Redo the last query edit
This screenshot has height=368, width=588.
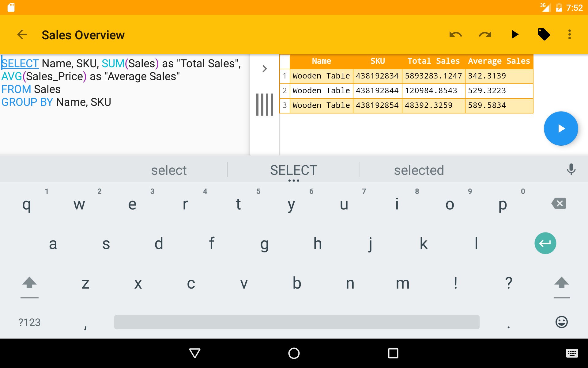coord(484,34)
